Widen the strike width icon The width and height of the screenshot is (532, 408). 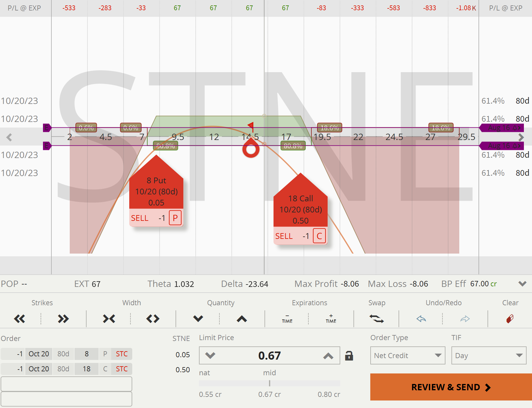(x=153, y=319)
